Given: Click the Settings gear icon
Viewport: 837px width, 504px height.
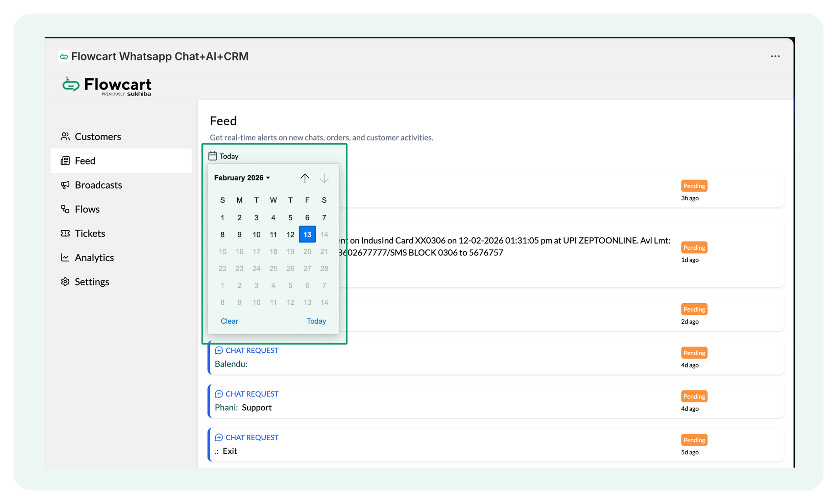Looking at the screenshot, I should [x=65, y=282].
